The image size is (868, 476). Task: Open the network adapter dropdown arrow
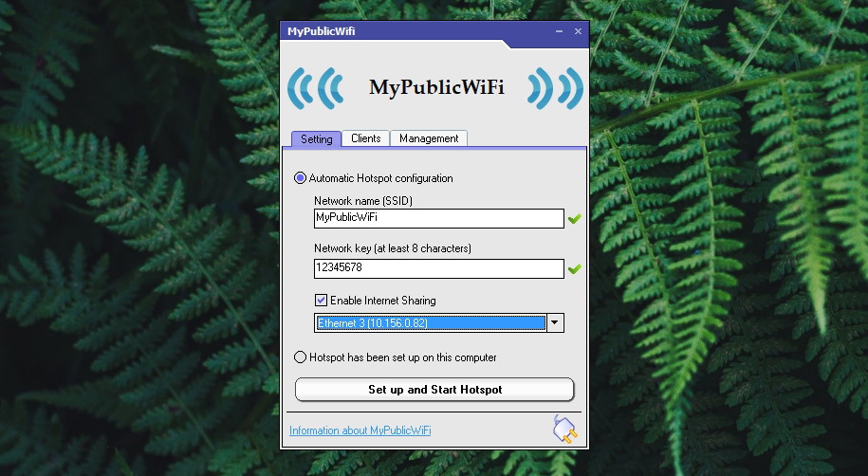tap(555, 322)
